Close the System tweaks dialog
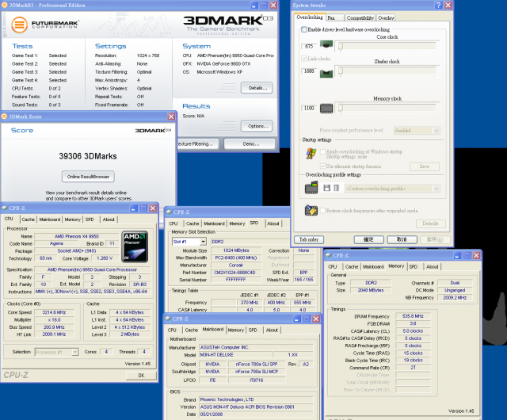The image size is (507, 420). [x=448, y=6]
